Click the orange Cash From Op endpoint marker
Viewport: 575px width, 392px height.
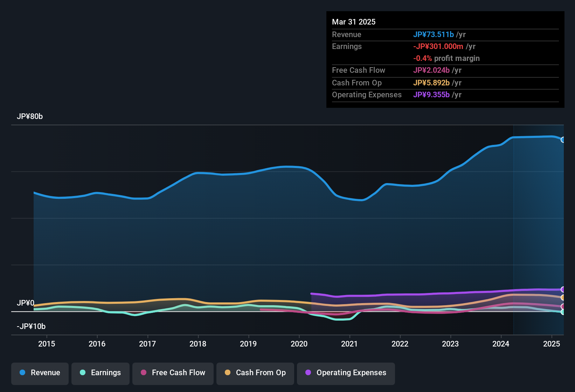[563, 297]
